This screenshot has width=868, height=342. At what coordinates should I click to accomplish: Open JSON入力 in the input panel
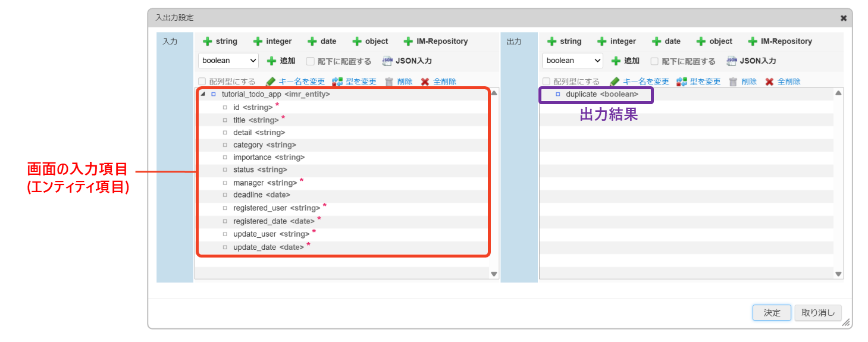[407, 61]
